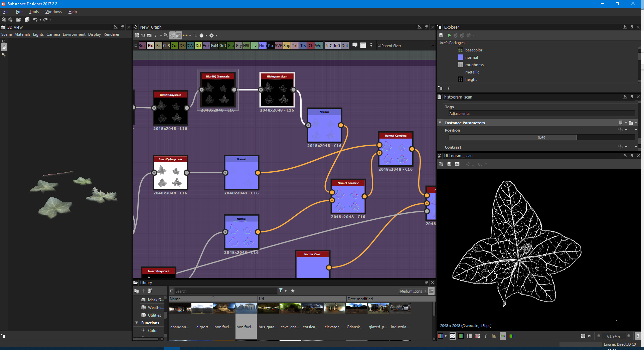
Task: Click the green play icon in Explorer
Action: pos(449,35)
